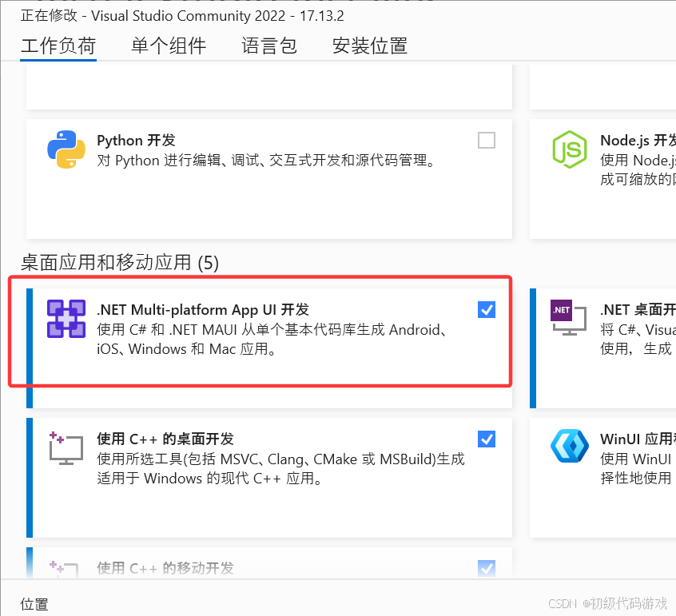This screenshot has height=616, width=676.
Task: Click the window title 正在修改 Visual Studio Community 2022
Action: point(182,16)
